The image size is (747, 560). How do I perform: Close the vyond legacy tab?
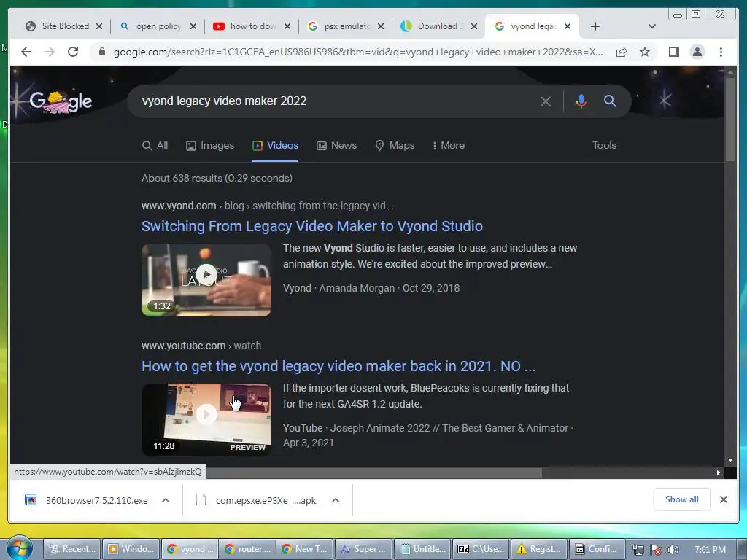568,26
